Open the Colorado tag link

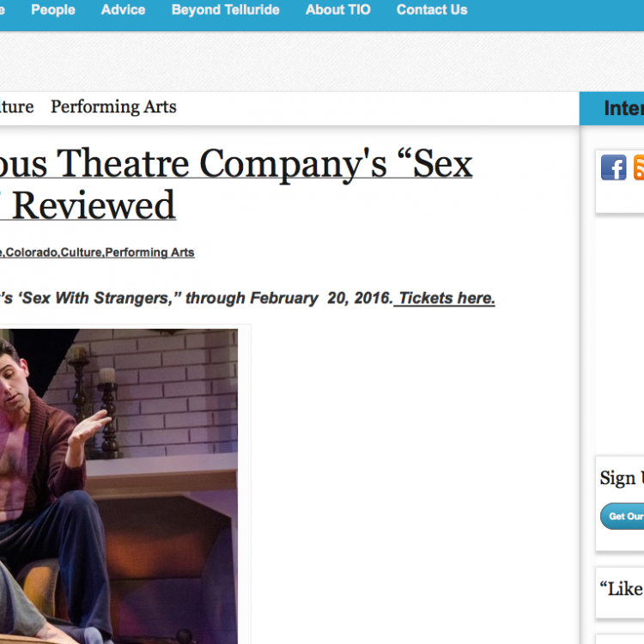pyautogui.click(x=31, y=252)
